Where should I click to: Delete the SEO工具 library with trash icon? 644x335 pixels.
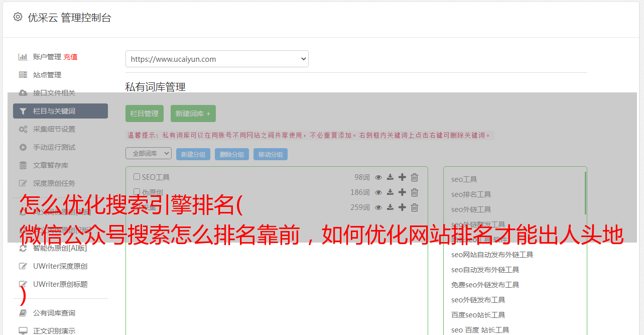pyautogui.click(x=415, y=177)
